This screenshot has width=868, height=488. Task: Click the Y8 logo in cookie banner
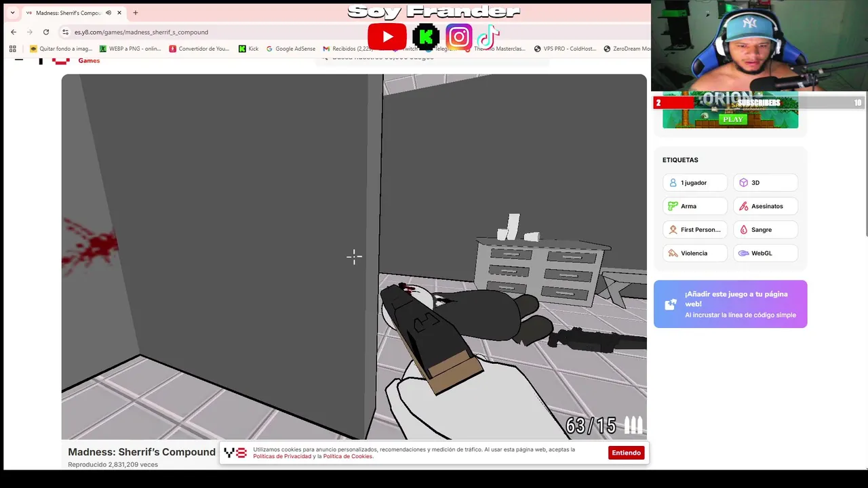coord(235,453)
